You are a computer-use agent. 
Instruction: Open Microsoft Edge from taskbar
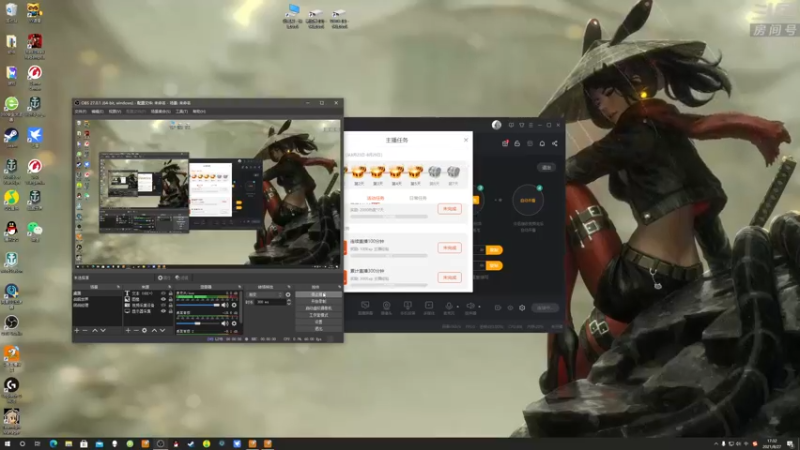coord(53,444)
